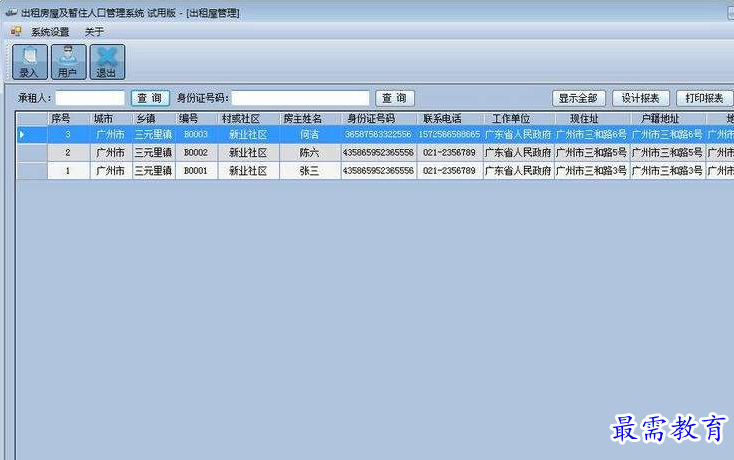Click the 录入 (entry) toolbar icon

pos(28,61)
